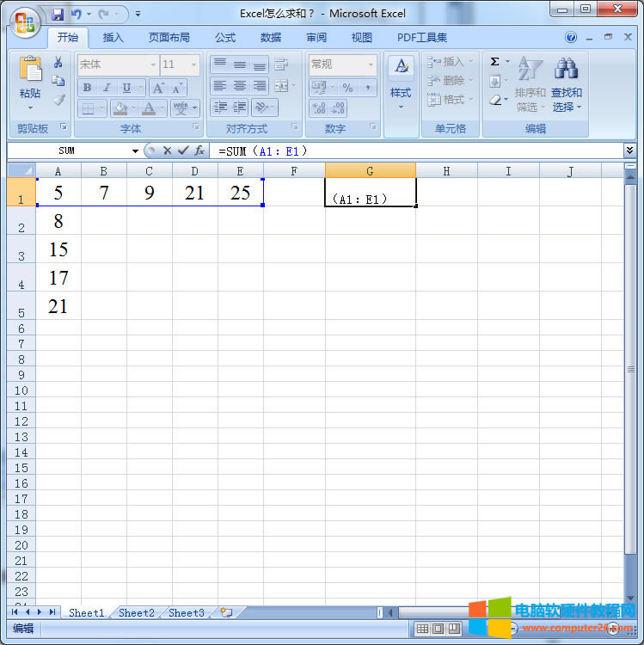This screenshot has width=644, height=645.
Task: Click the Office Button orb
Action: tap(25, 21)
